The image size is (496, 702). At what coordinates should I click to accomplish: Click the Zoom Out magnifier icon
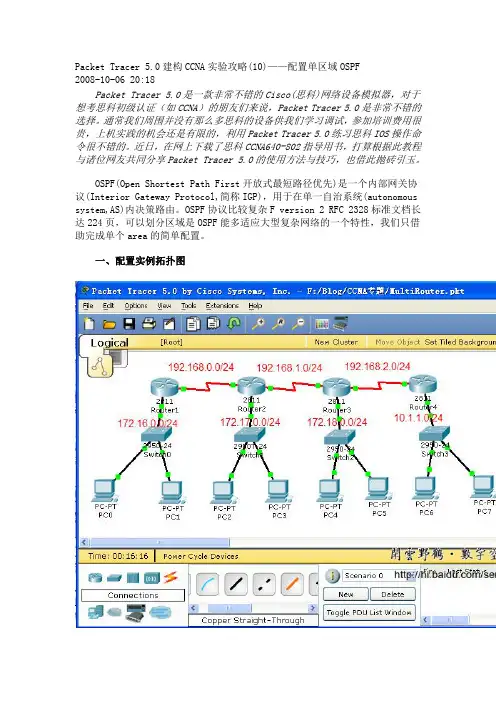point(298,323)
